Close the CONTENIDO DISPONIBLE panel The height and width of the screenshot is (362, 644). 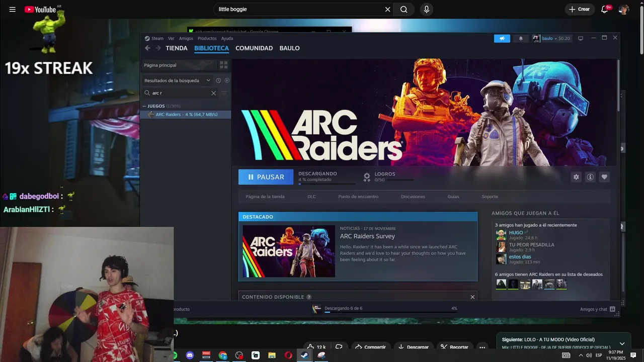(x=472, y=297)
